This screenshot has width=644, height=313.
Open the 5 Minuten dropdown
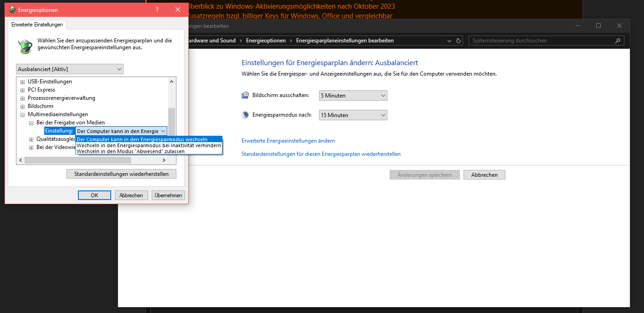pos(353,96)
